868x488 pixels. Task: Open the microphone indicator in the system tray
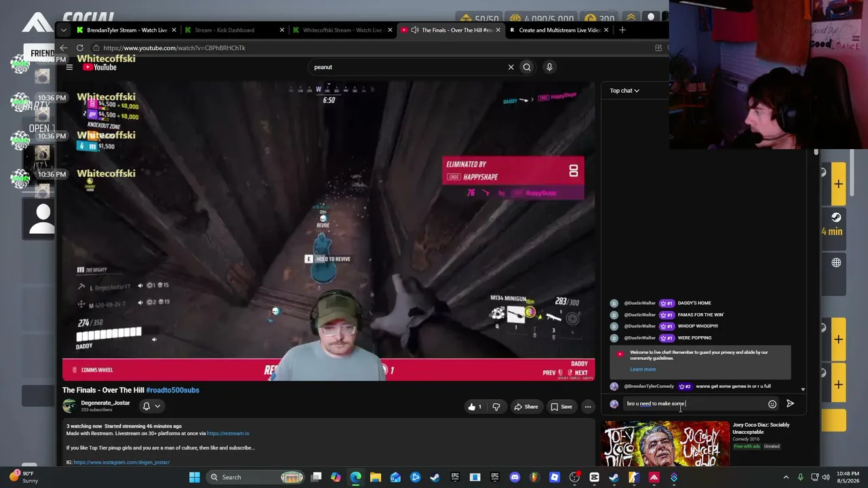800,477
